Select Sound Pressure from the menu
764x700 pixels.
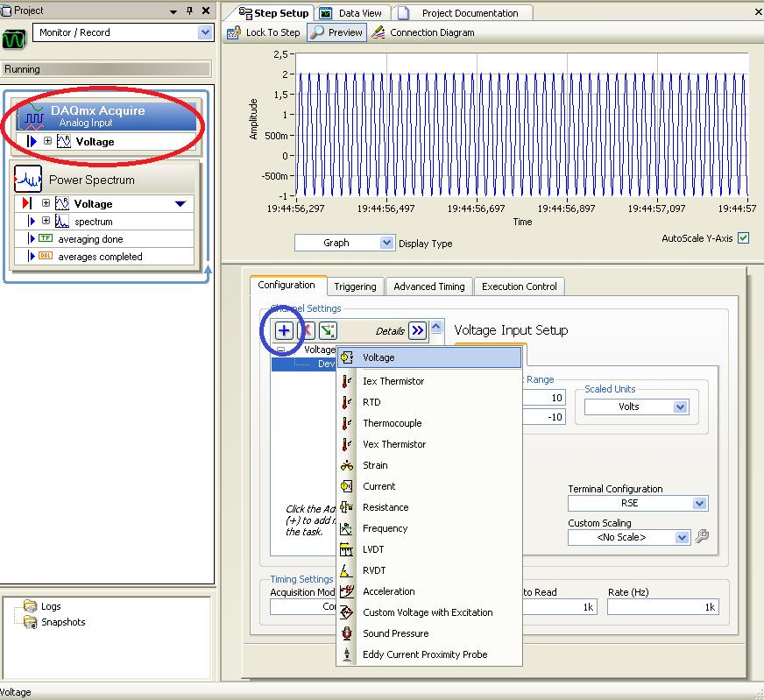pyautogui.click(x=429, y=633)
